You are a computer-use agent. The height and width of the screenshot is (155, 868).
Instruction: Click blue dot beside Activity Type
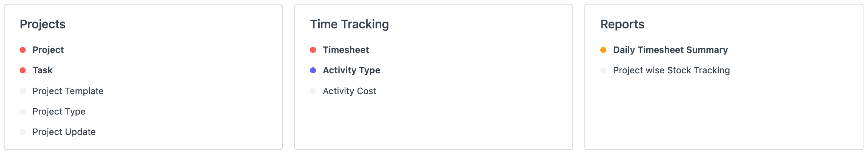point(313,70)
